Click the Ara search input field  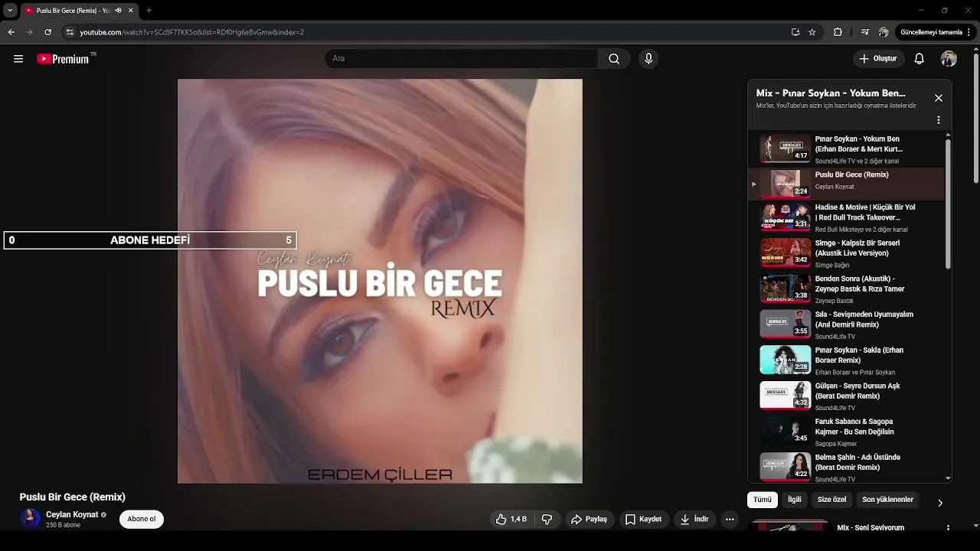pyautogui.click(x=462, y=59)
